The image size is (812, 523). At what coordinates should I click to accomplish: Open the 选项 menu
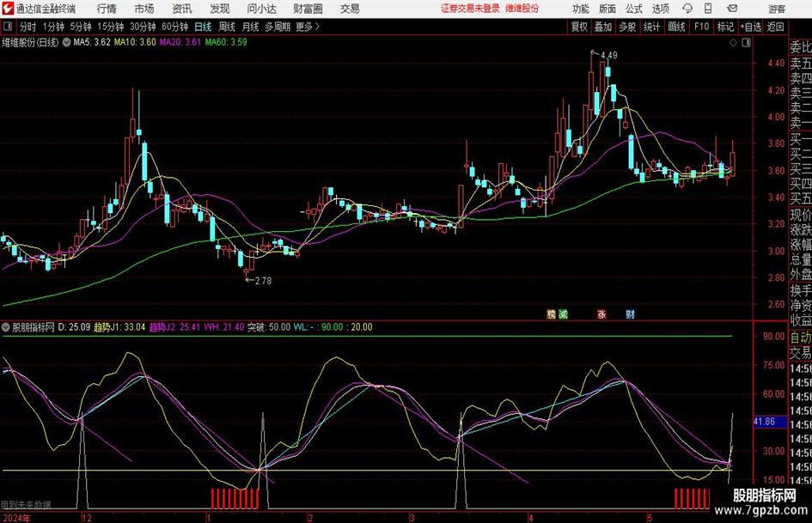click(x=660, y=9)
